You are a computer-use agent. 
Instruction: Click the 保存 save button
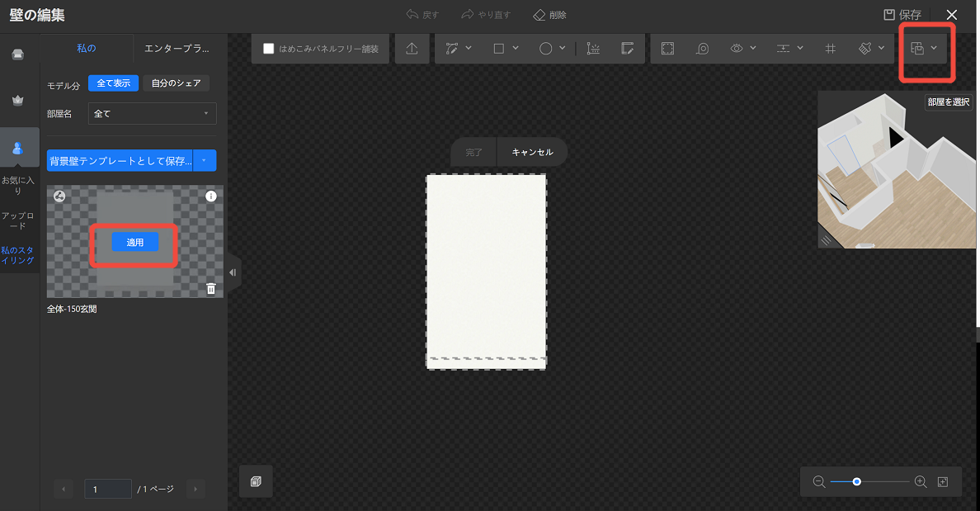tap(902, 14)
